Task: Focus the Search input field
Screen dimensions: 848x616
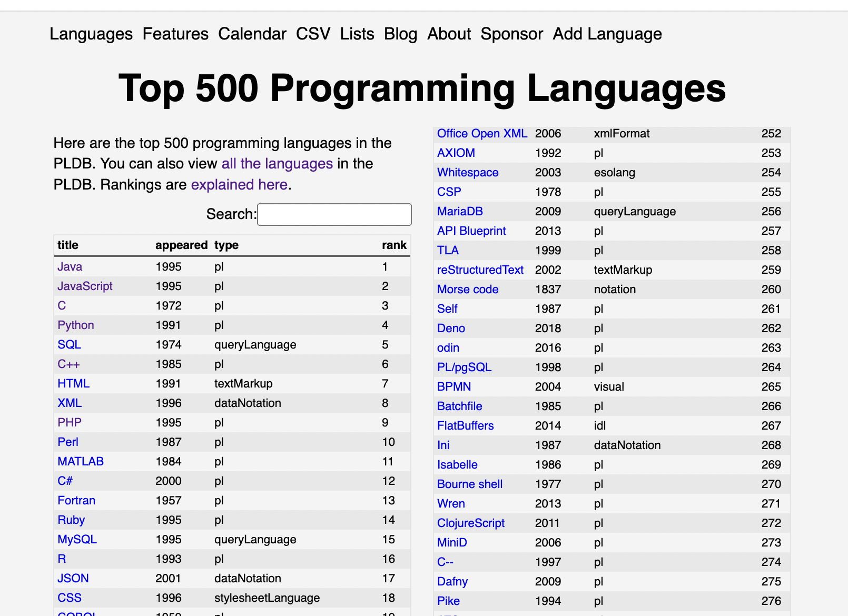Action: click(x=334, y=214)
